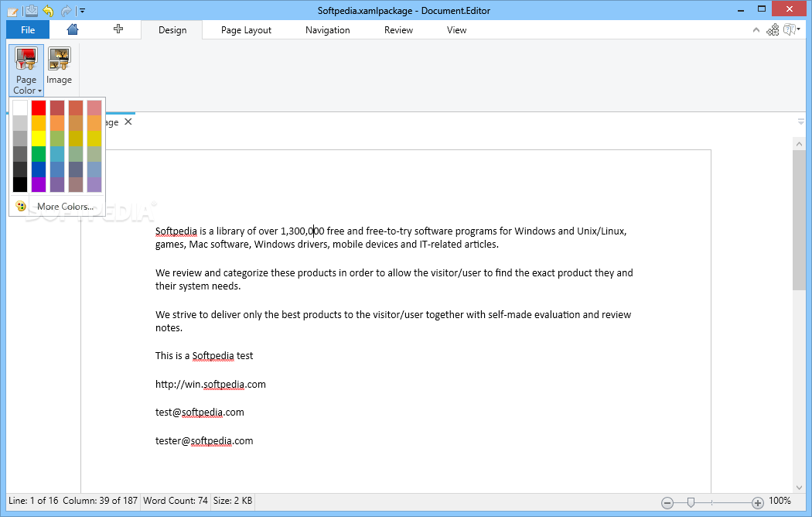Select the Design ribbon tab
The image size is (812, 517).
pos(172,30)
